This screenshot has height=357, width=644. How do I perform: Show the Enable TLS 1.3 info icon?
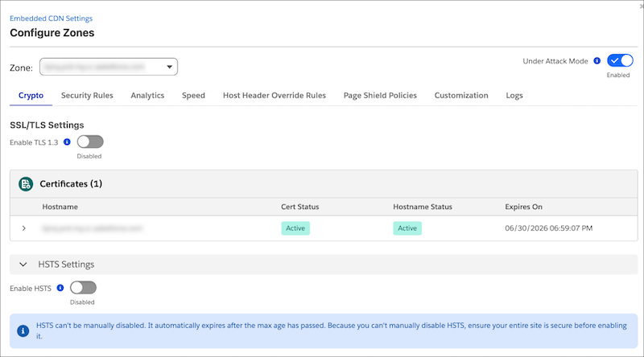(67, 142)
